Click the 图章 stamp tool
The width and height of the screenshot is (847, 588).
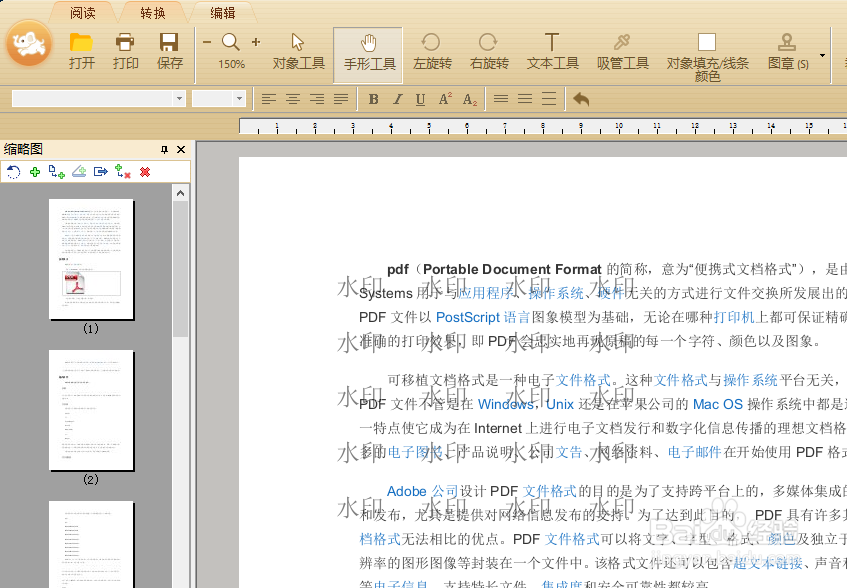[x=788, y=51]
